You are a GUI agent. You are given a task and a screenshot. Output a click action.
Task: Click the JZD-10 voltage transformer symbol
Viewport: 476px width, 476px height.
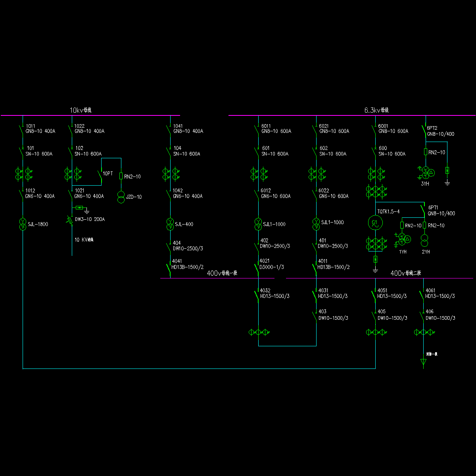pyautogui.click(x=121, y=197)
